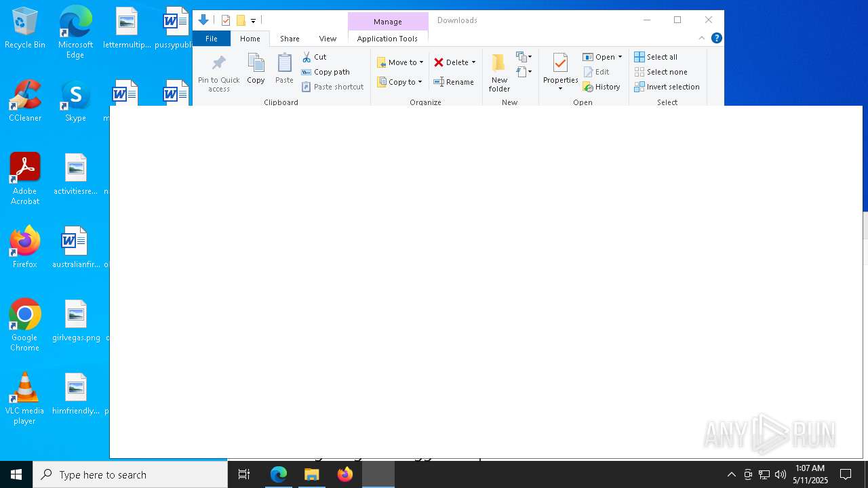The height and width of the screenshot is (488, 868).
Task: Select australianfir... Word document on desktop
Action: (75, 247)
